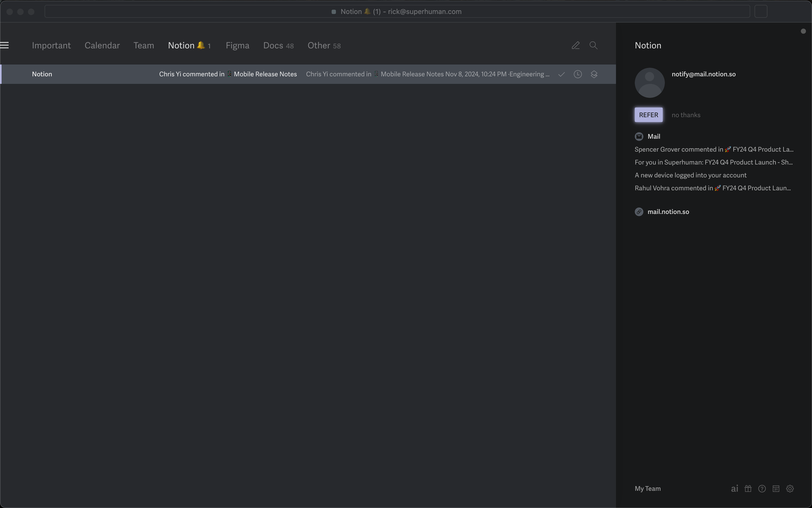
Task: Open help using the question mark icon
Action: [x=762, y=488]
